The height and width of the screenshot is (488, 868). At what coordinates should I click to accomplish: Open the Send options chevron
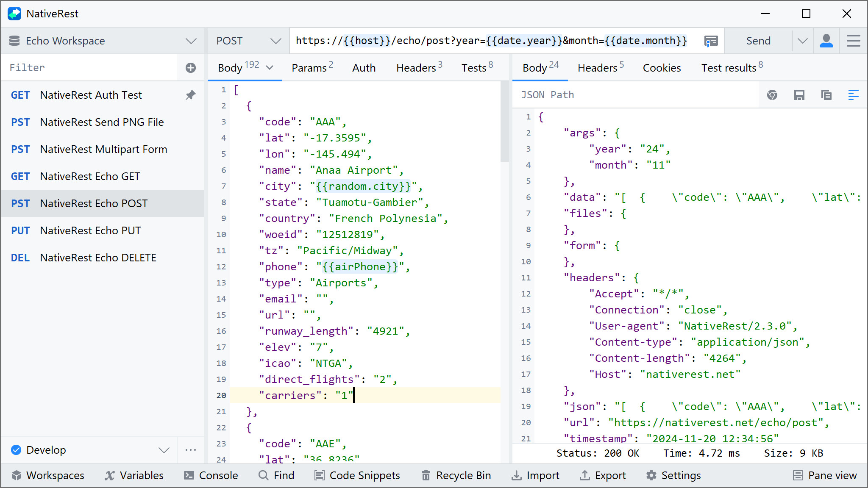click(802, 41)
